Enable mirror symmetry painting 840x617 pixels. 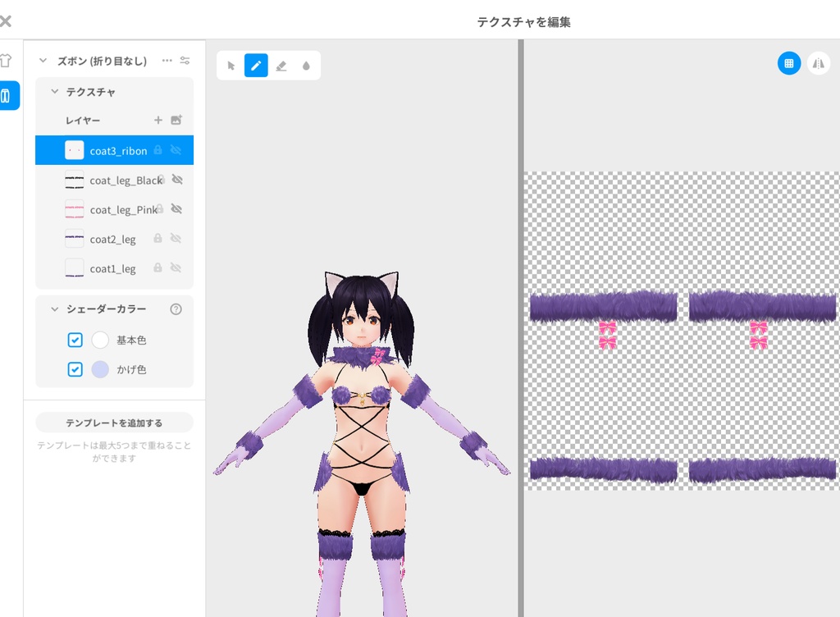[819, 62]
